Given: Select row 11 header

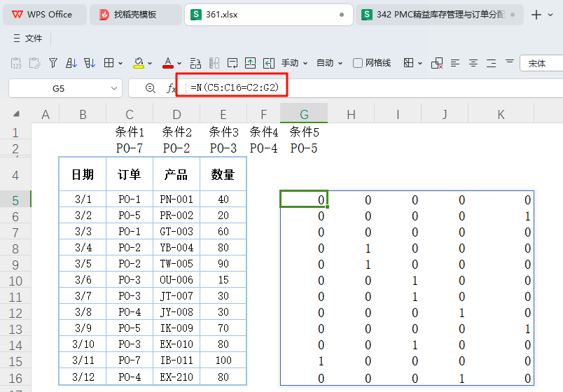Looking at the screenshot, I should point(15,297).
